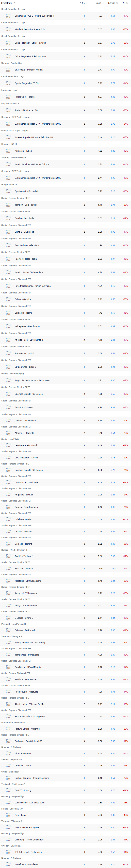Open Hoang Anh Gia Lai - Hai Phong match
The width and height of the screenshot is (131, 868).
[30, 643]
